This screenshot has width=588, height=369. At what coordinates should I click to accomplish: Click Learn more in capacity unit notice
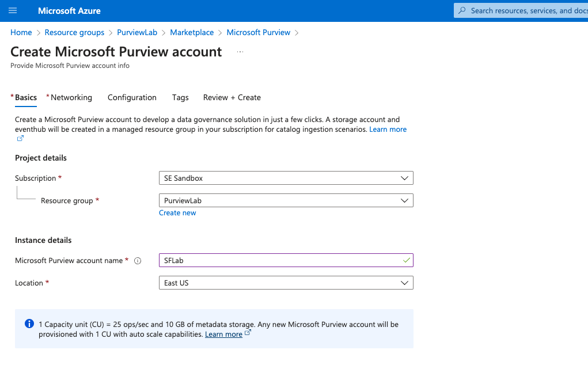223,334
